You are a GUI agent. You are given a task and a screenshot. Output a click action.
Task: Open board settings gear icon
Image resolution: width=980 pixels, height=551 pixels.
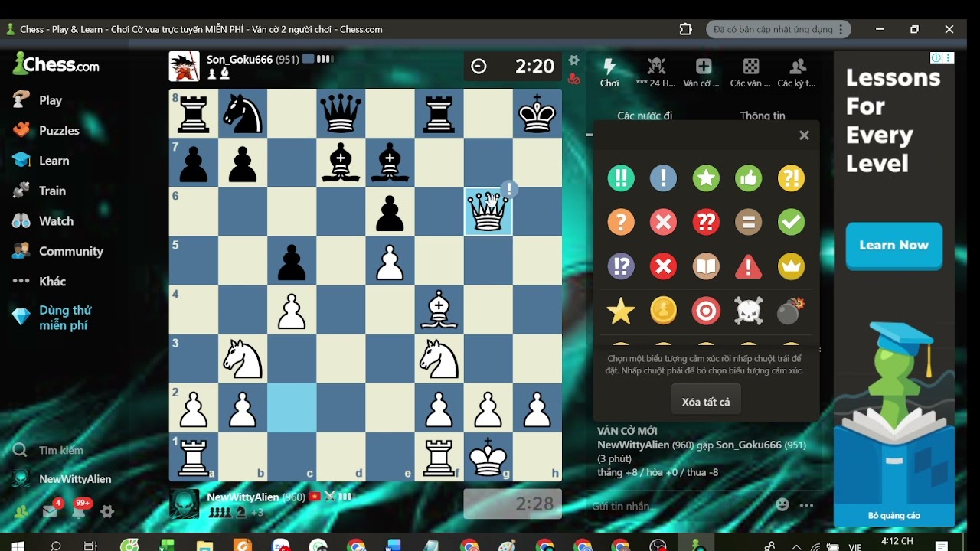coord(573,60)
